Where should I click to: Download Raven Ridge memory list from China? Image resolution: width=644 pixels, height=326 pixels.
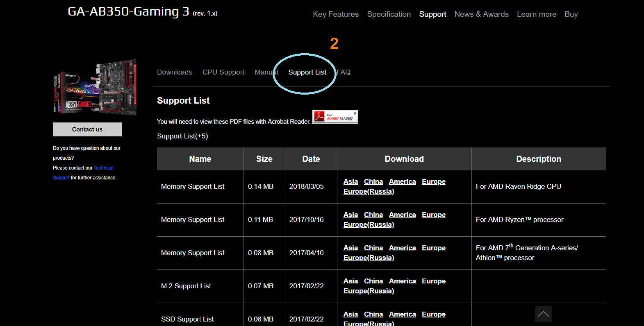[373, 181]
